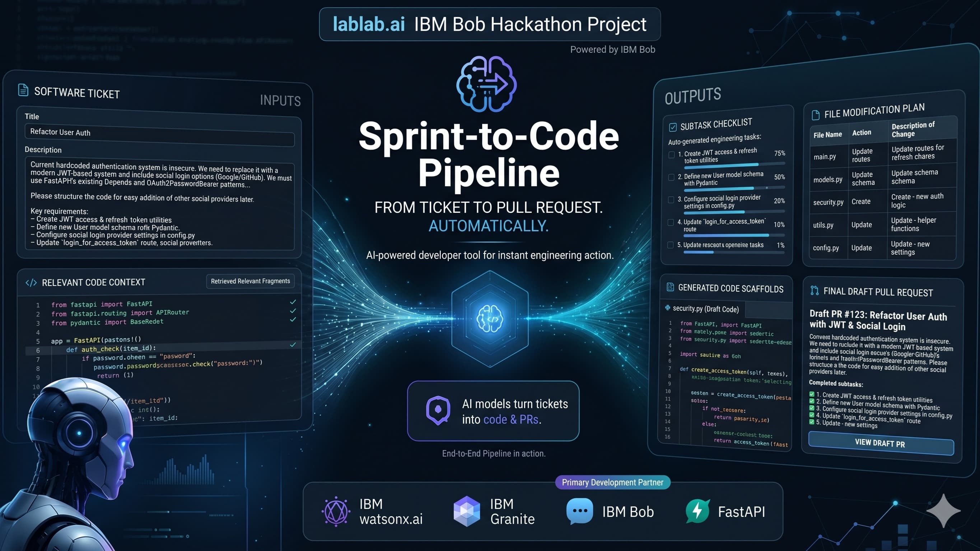Click the 75% progress bar for subtask 1

click(734, 165)
